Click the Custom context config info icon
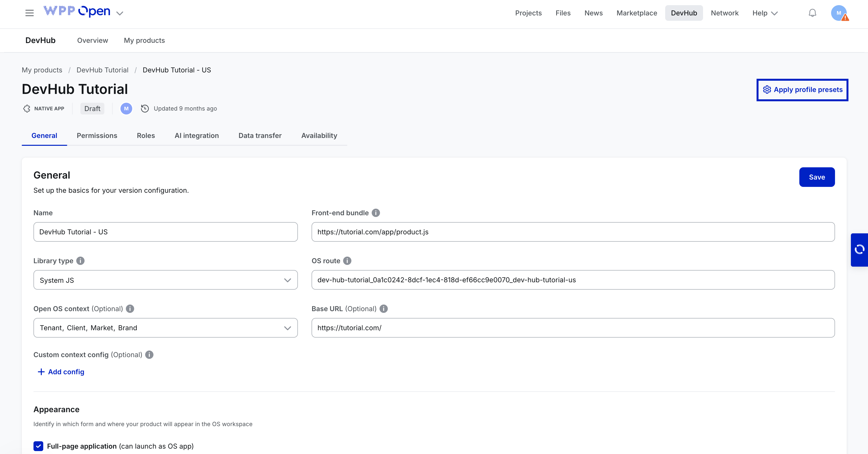The image size is (868, 454). click(149, 355)
